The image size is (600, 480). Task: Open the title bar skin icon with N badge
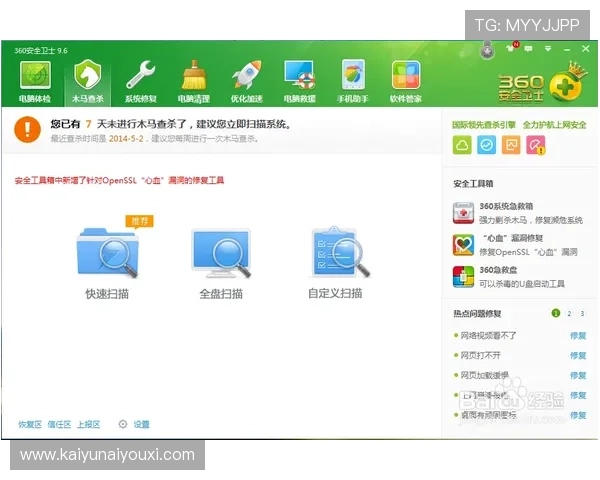[512, 47]
